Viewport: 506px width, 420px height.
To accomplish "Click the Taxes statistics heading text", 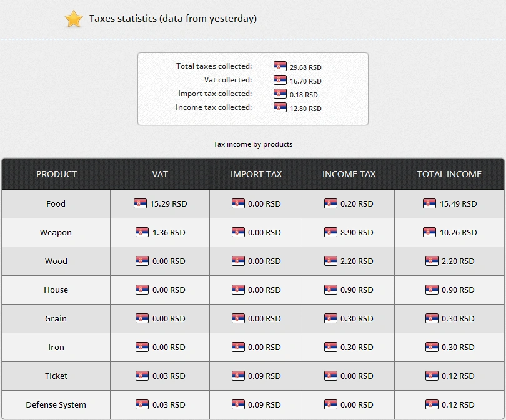I will click(x=173, y=19).
